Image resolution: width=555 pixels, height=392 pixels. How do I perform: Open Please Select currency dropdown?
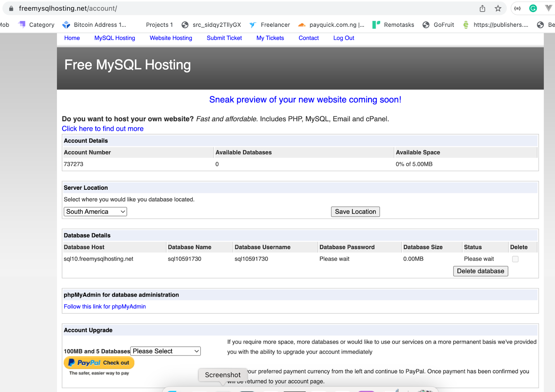coord(165,351)
